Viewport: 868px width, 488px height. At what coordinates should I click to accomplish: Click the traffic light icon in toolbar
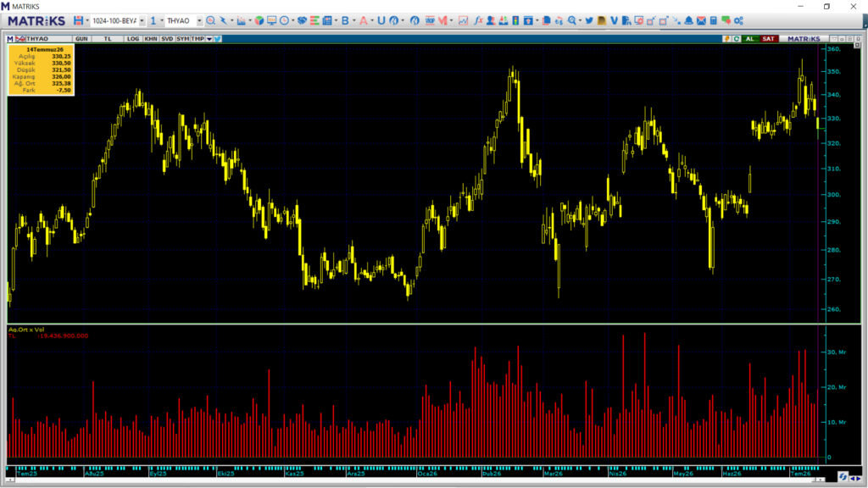point(515,20)
